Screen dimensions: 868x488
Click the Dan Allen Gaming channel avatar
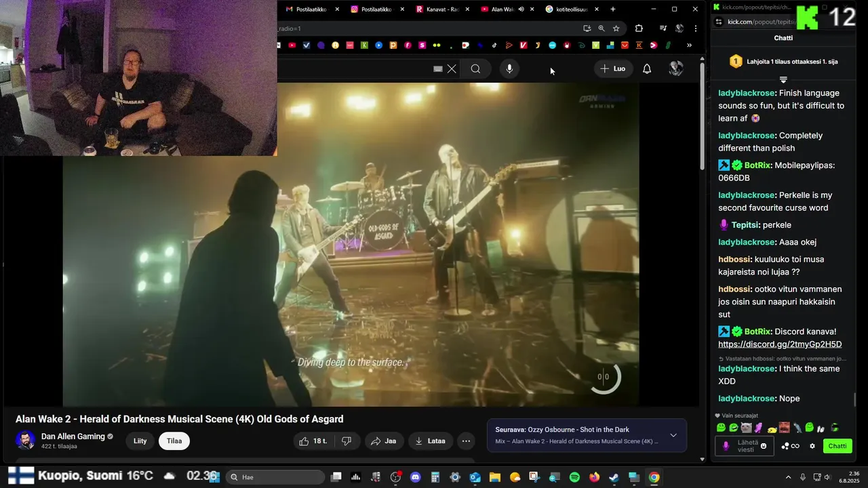tap(25, 441)
